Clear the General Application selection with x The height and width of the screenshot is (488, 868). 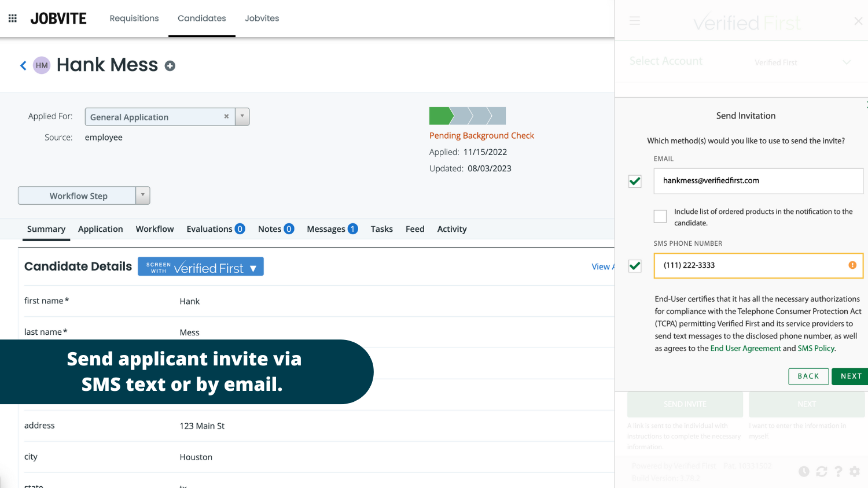pos(226,116)
